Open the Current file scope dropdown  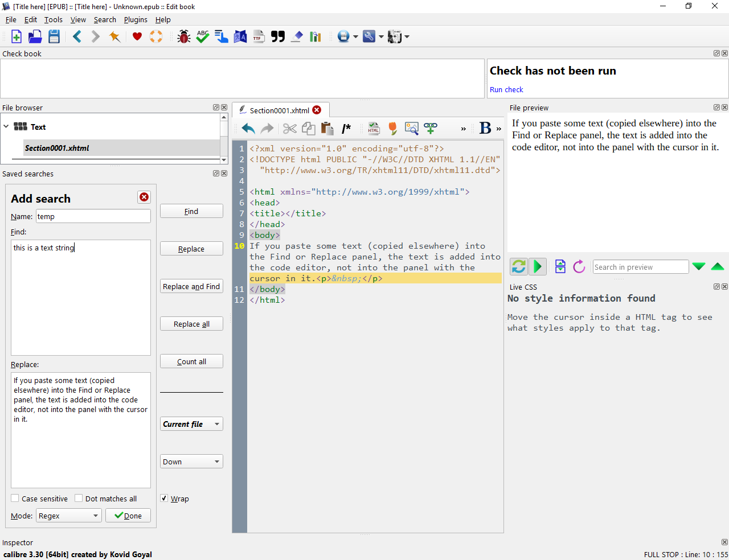(191, 424)
